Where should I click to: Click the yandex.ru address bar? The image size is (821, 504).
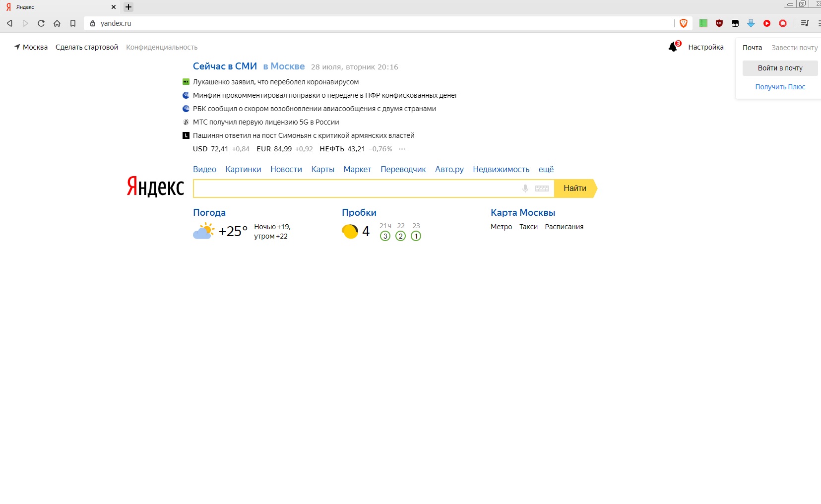(x=379, y=23)
